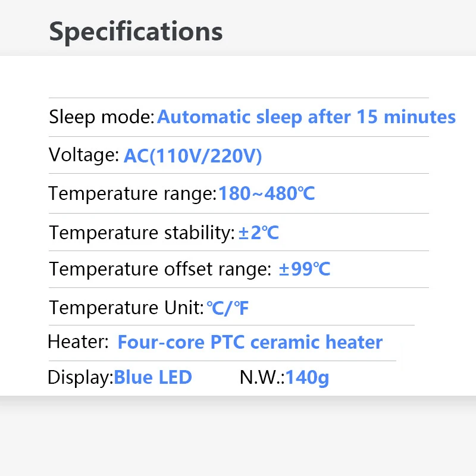Viewport: 476px width, 476px height.
Task: Click the Temperature stability label
Action: click(142, 233)
